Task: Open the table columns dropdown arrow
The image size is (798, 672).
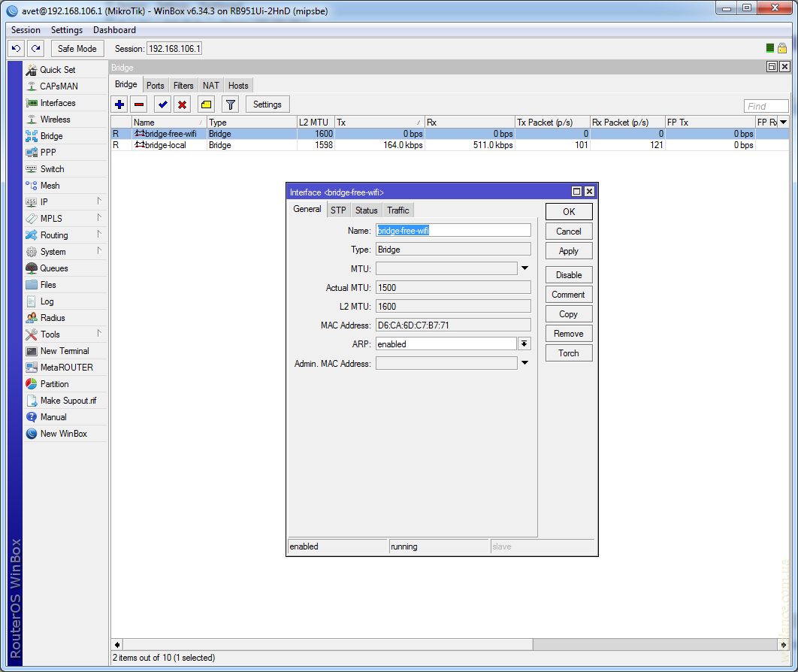Action: click(x=783, y=122)
